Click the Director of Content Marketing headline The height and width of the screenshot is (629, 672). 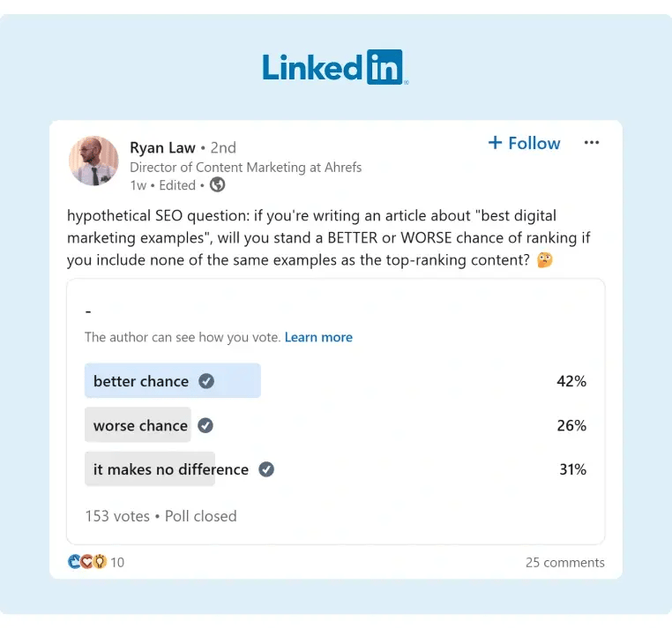click(245, 167)
